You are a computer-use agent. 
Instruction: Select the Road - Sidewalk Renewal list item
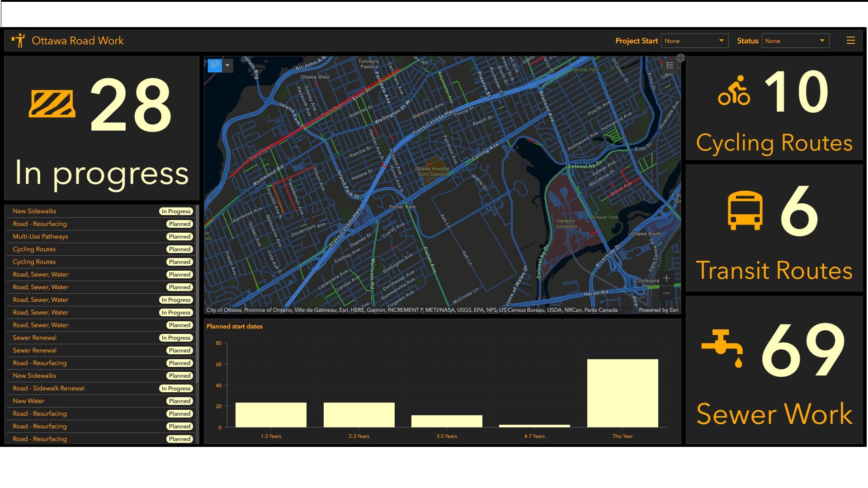(49, 388)
